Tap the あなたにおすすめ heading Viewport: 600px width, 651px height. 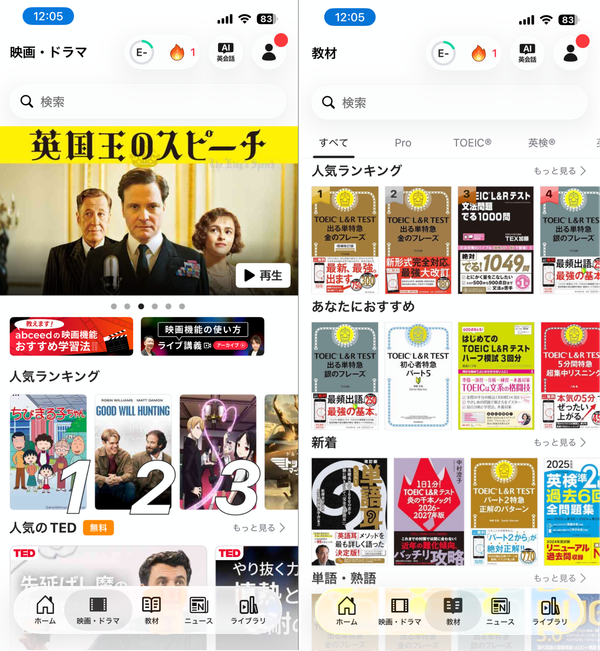[x=363, y=306]
